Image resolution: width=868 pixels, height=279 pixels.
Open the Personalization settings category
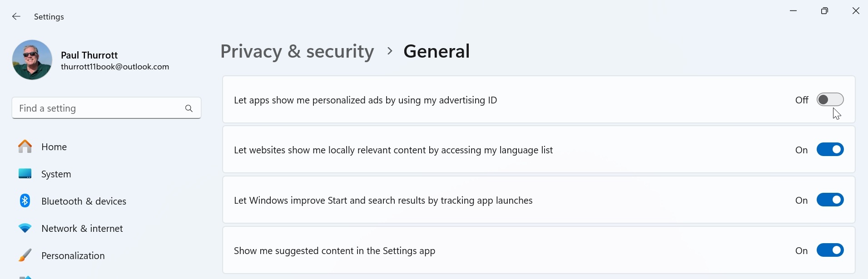pos(73,255)
